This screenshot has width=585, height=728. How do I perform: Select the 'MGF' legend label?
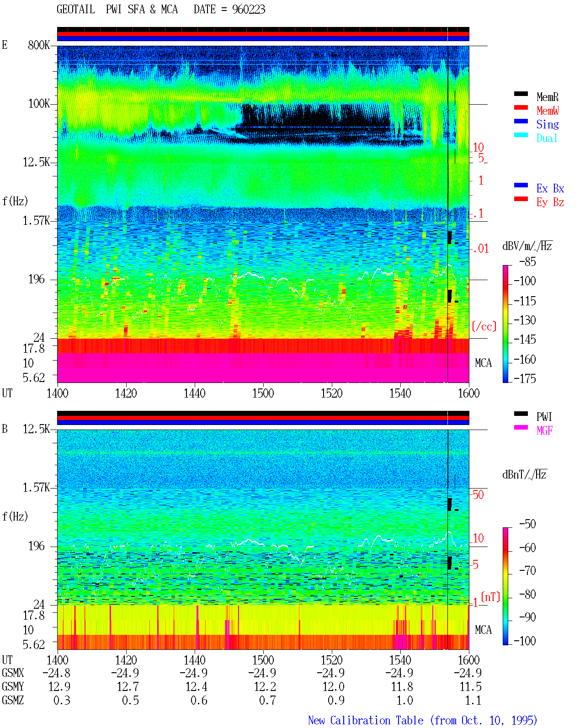click(545, 430)
